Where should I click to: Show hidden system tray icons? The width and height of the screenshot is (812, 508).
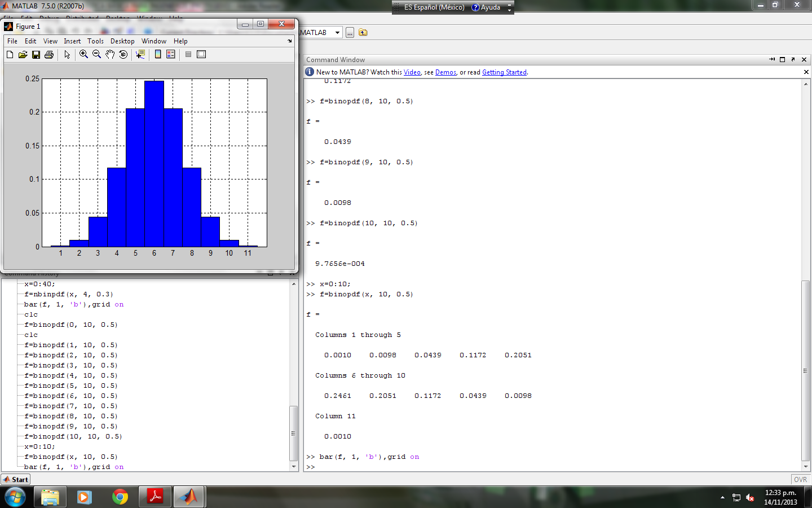point(722,497)
